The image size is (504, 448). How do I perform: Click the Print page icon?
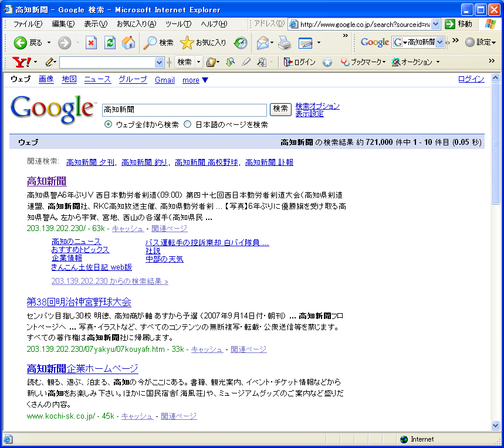pos(285,42)
